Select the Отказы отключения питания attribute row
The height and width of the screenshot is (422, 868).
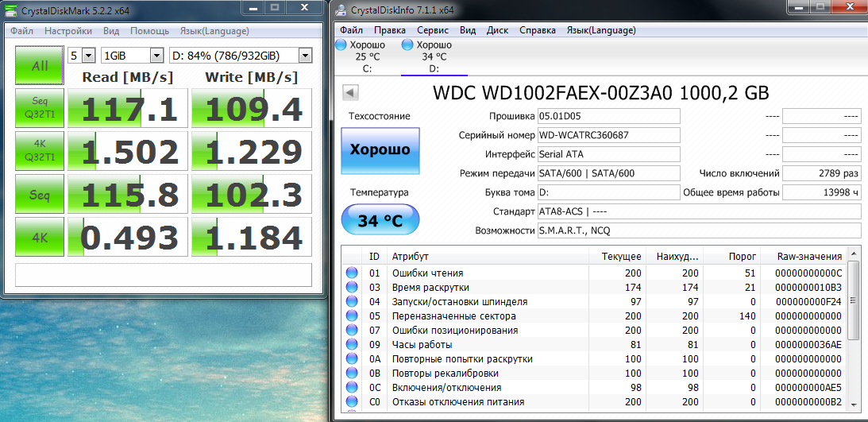595,402
